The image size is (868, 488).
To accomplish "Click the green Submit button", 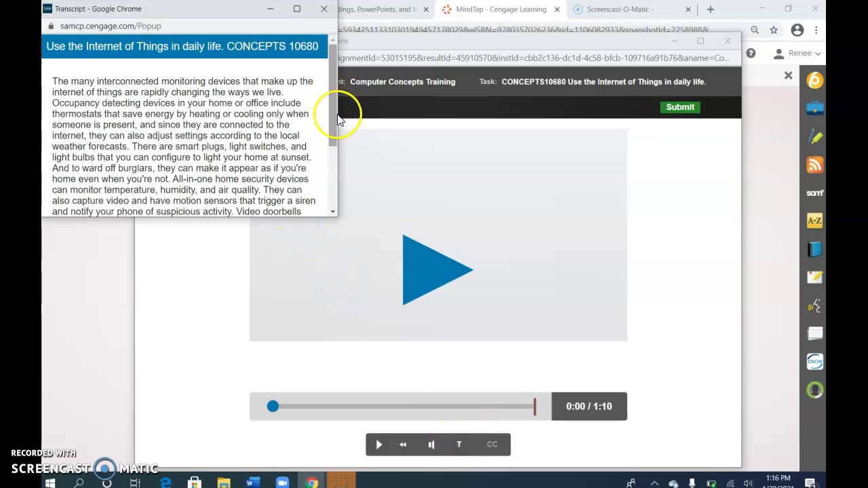I will [680, 107].
